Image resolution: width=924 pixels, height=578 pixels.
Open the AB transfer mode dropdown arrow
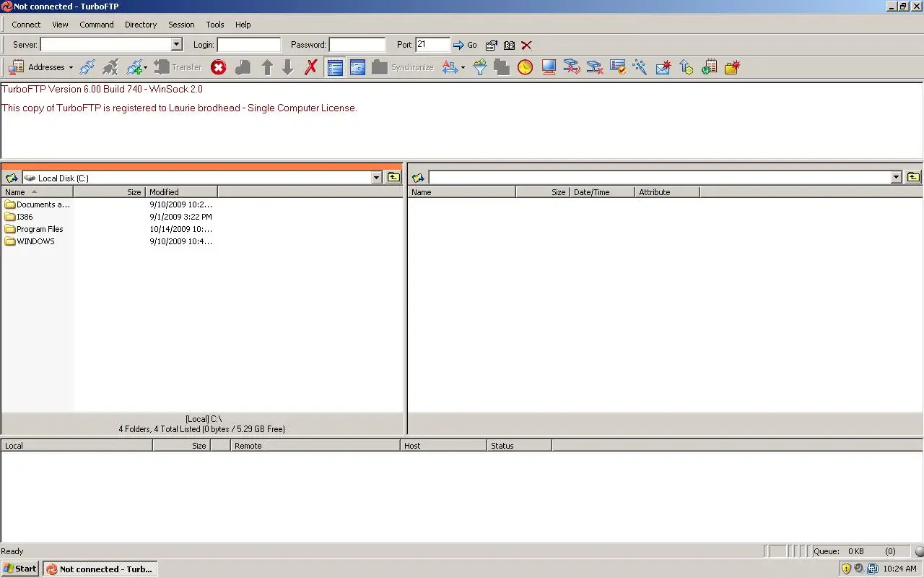[463, 68]
